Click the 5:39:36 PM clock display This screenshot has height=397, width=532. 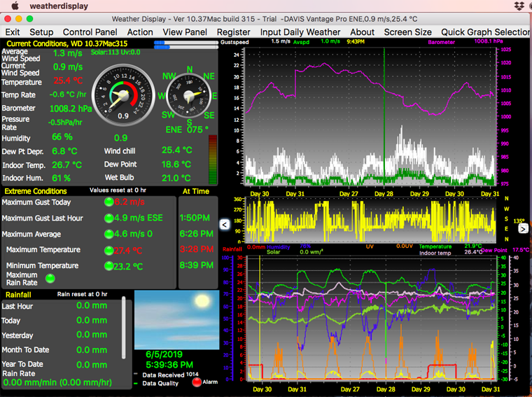tap(169, 365)
